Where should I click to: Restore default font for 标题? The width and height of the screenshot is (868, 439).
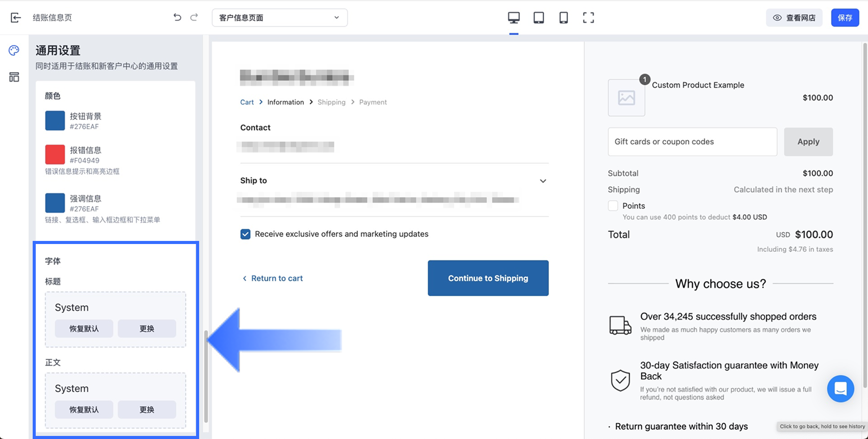84,329
